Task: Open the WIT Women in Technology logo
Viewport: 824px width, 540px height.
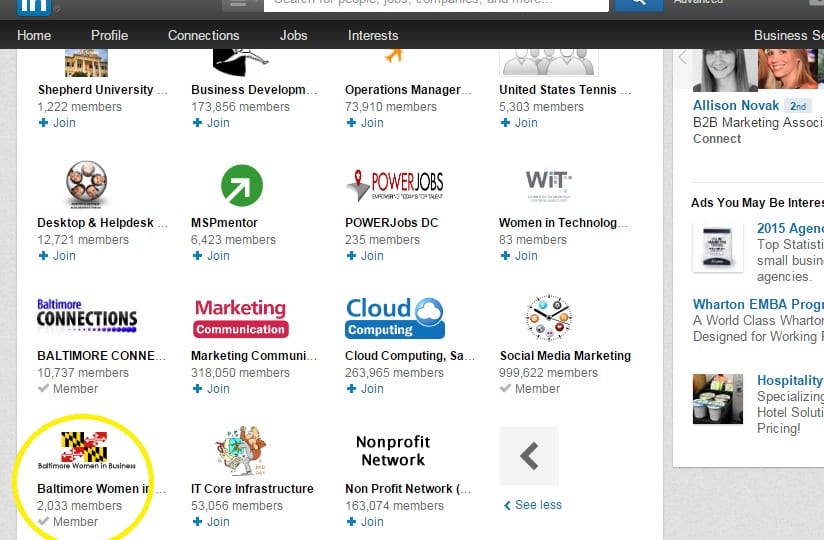Action: click(x=549, y=185)
